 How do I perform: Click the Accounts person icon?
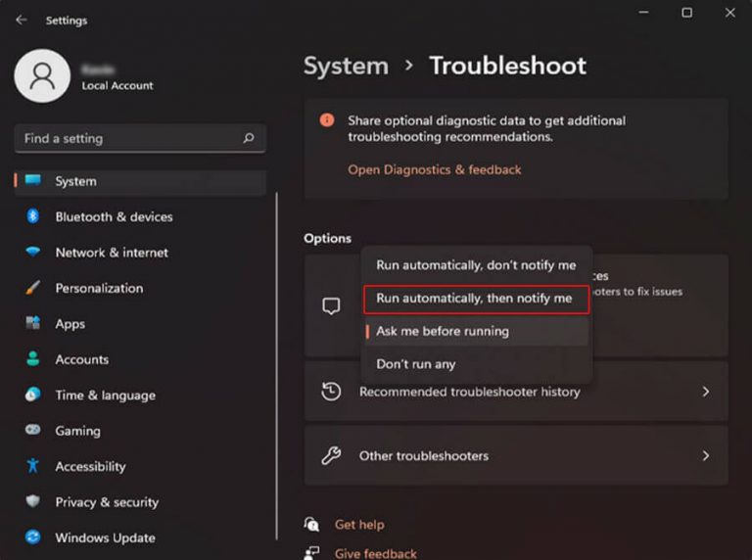tap(33, 358)
